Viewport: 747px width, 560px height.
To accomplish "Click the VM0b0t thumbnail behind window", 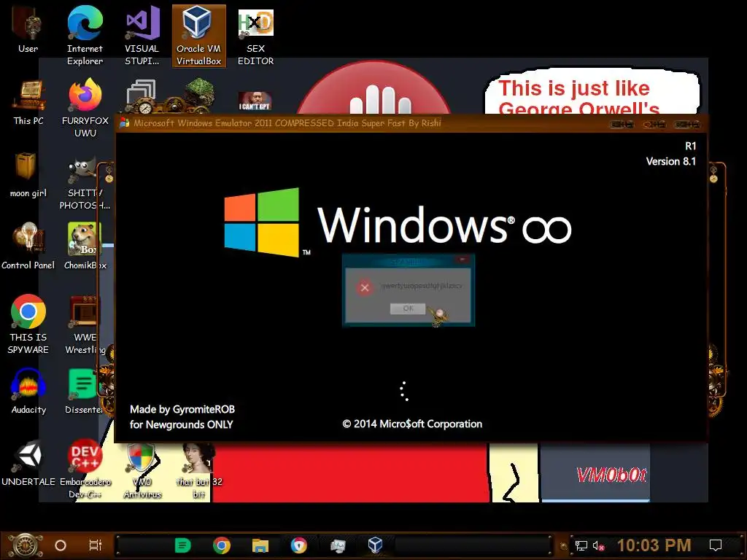I will tap(611, 474).
